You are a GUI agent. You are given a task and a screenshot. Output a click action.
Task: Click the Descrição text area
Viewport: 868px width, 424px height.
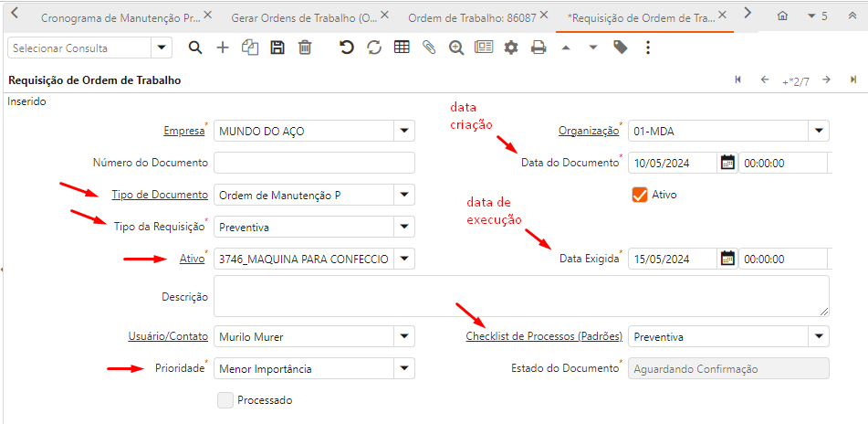tap(521, 296)
